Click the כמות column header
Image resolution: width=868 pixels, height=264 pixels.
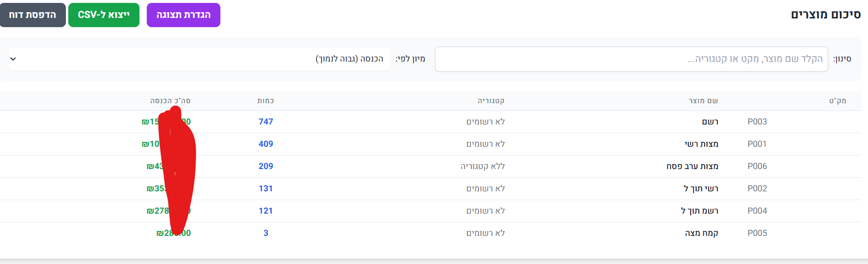(265, 101)
